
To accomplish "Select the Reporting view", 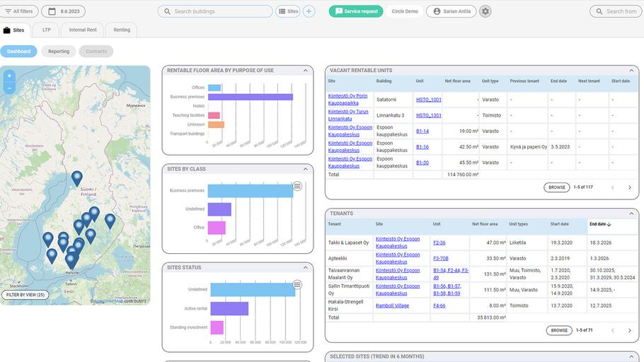I will click(x=59, y=52).
